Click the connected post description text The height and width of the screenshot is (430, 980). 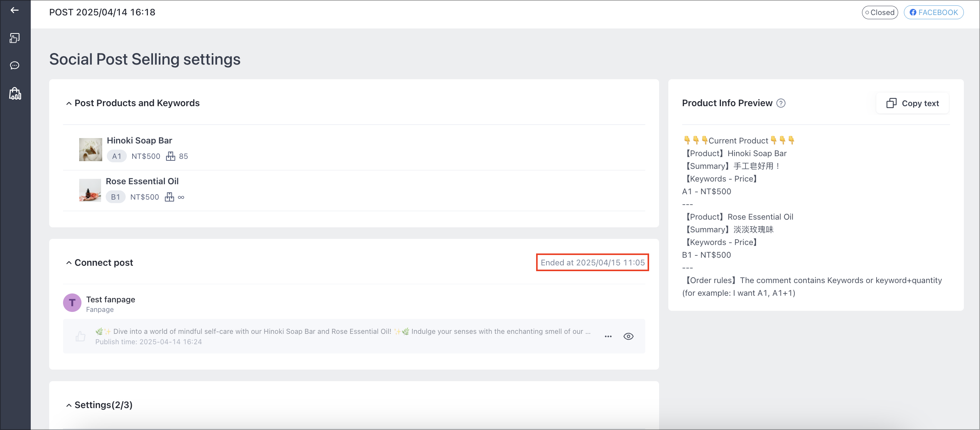pyautogui.click(x=343, y=331)
